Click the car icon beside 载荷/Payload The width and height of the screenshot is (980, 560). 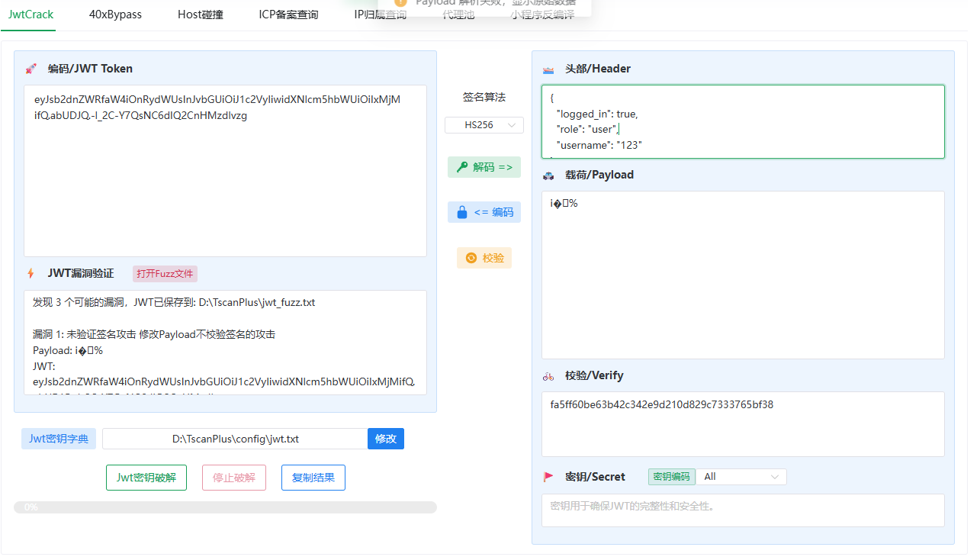[548, 175]
